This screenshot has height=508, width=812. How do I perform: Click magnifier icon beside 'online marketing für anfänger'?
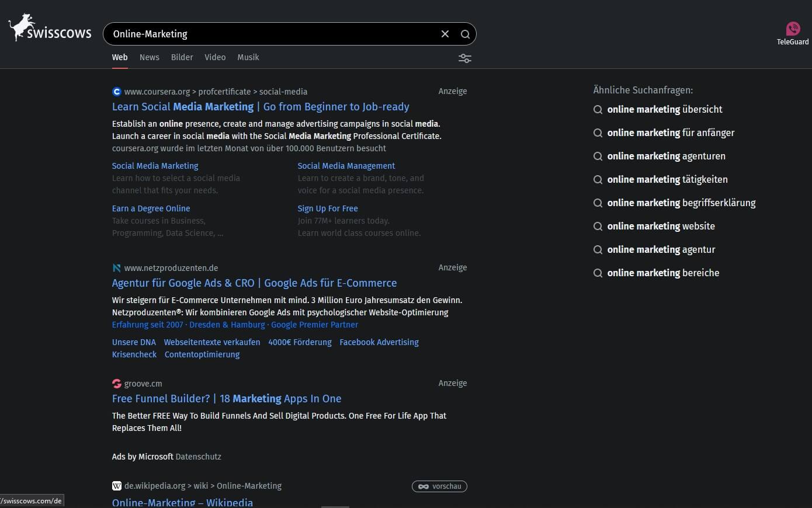click(x=598, y=133)
